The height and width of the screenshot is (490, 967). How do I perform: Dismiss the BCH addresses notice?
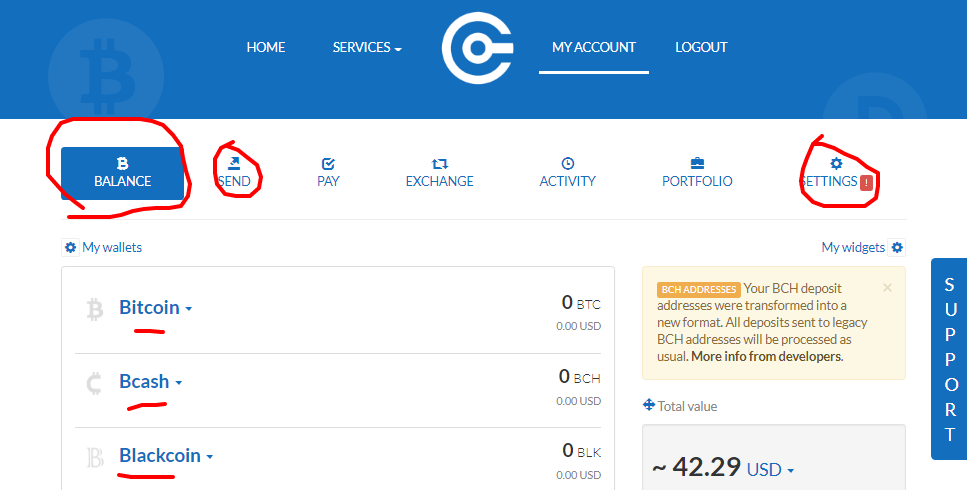(887, 287)
